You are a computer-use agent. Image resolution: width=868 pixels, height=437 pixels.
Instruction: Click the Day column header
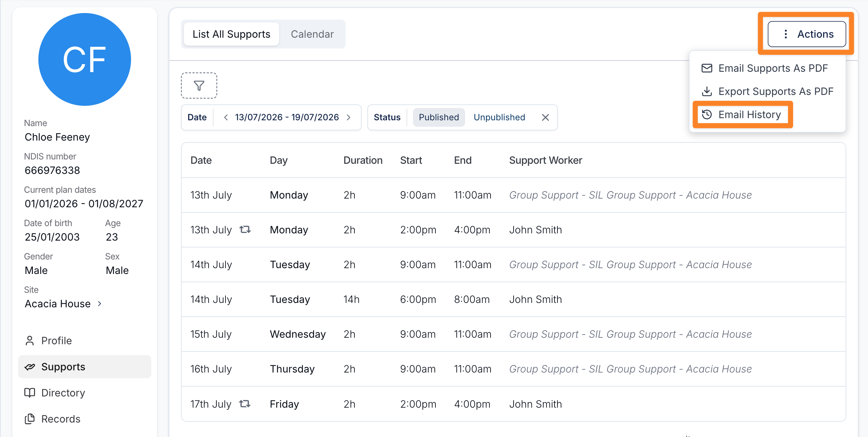279,160
